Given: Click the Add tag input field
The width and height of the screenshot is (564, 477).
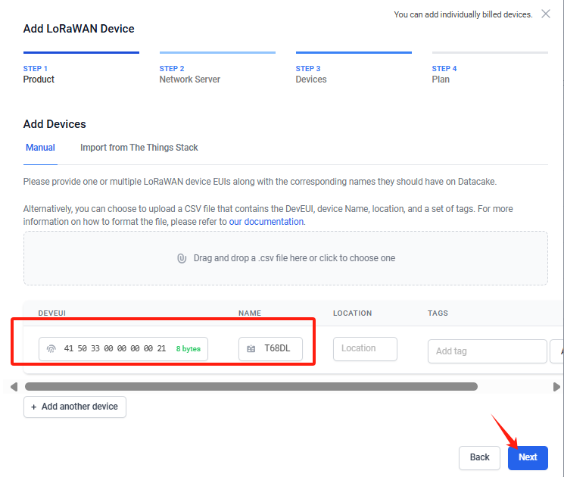Looking at the screenshot, I should coord(487,351).
